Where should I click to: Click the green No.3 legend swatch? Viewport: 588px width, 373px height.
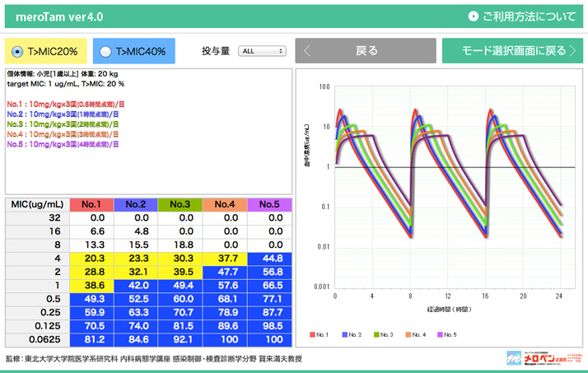coord(376,334)
